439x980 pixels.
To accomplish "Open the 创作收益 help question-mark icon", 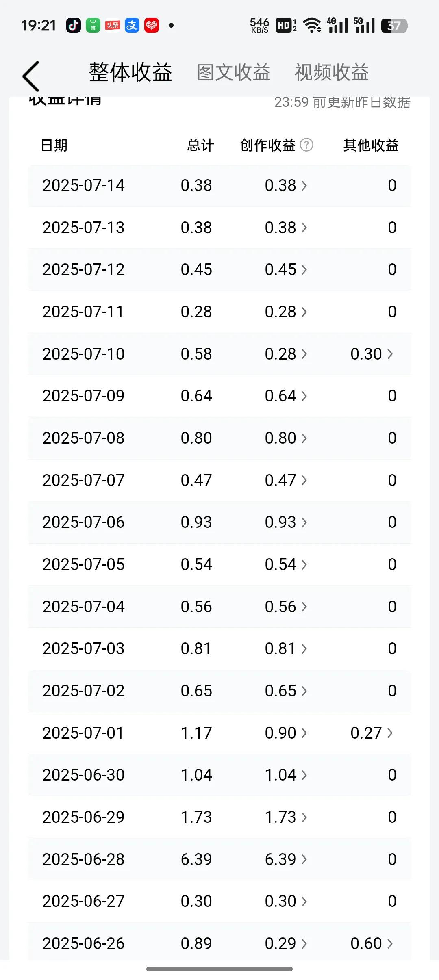I will click(306, 145).
